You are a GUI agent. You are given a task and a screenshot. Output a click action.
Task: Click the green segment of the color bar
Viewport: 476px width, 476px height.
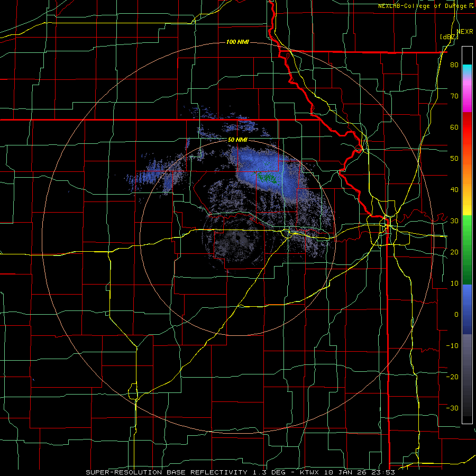tap(467, 250)
